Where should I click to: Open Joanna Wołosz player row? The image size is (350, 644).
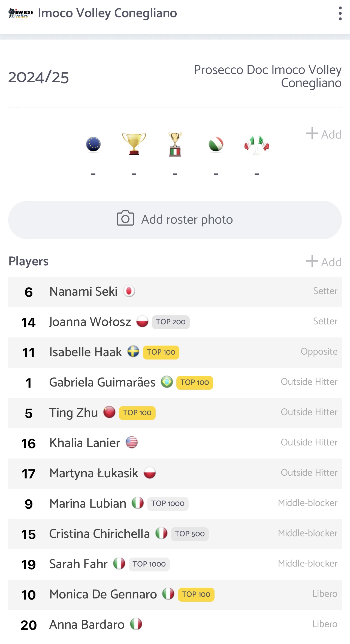point(175,322)
